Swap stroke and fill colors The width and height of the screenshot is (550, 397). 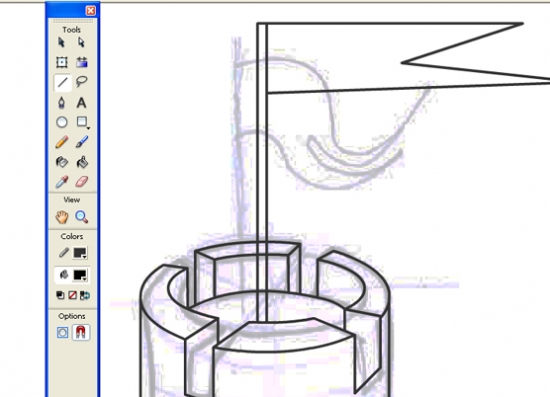point(85,296)
